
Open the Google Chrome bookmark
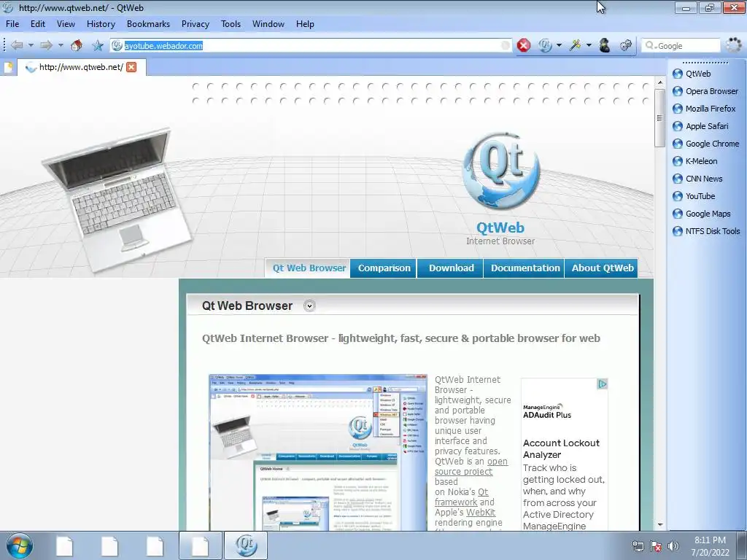[705, 144]
